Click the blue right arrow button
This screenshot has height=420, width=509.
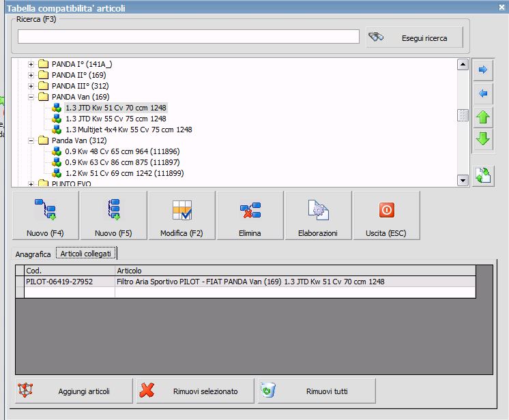click(483, 70)
